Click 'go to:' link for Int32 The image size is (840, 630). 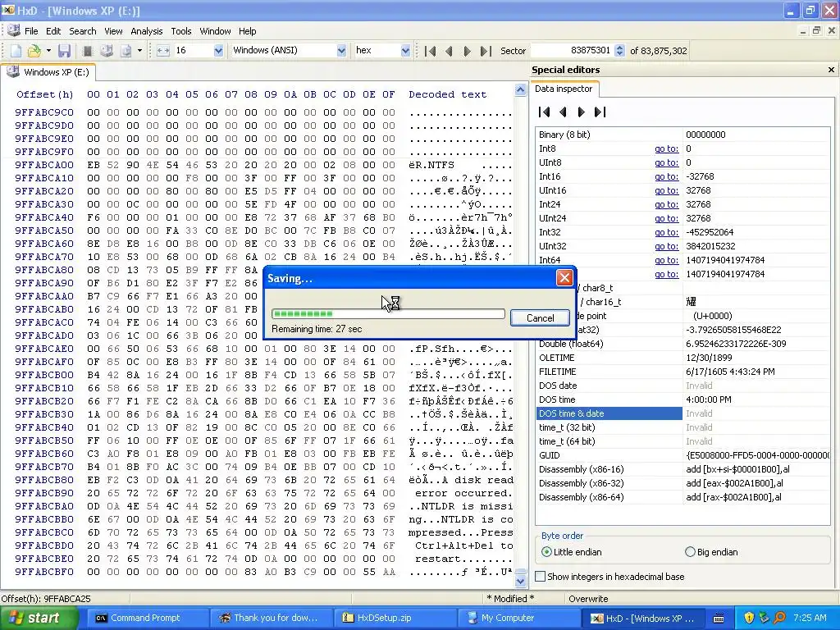666,232
